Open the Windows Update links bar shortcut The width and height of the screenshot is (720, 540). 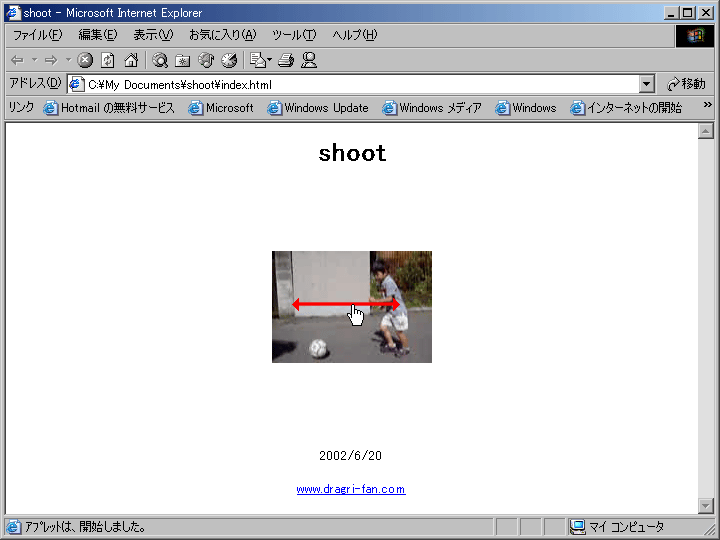318,108
